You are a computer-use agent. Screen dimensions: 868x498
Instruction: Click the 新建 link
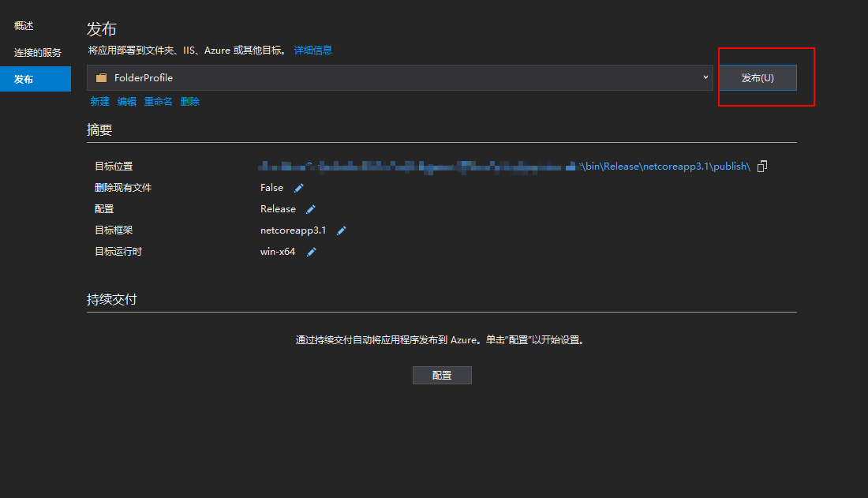tap(99, 101)
